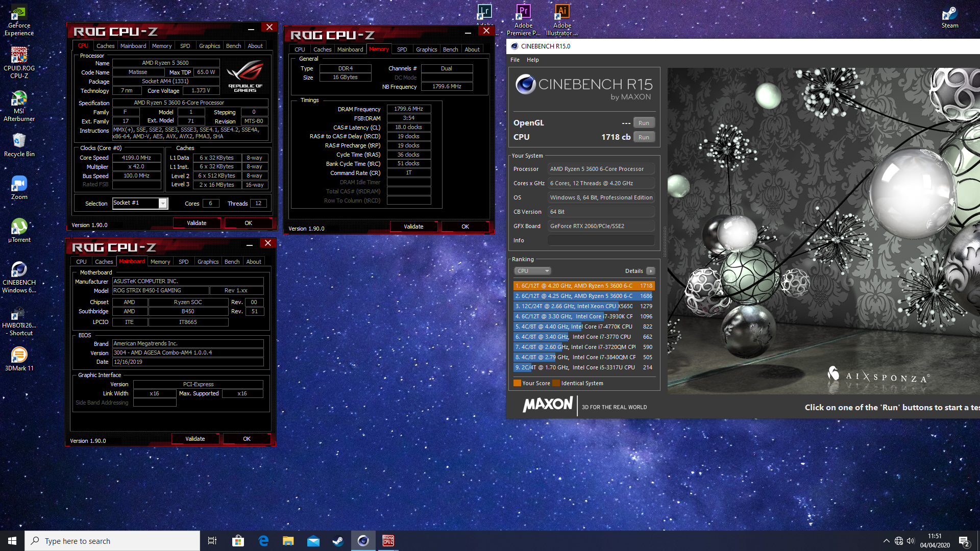The image size is (980, 551).
Task: Open Mail app from taskbar
Action: click(313, 541)
